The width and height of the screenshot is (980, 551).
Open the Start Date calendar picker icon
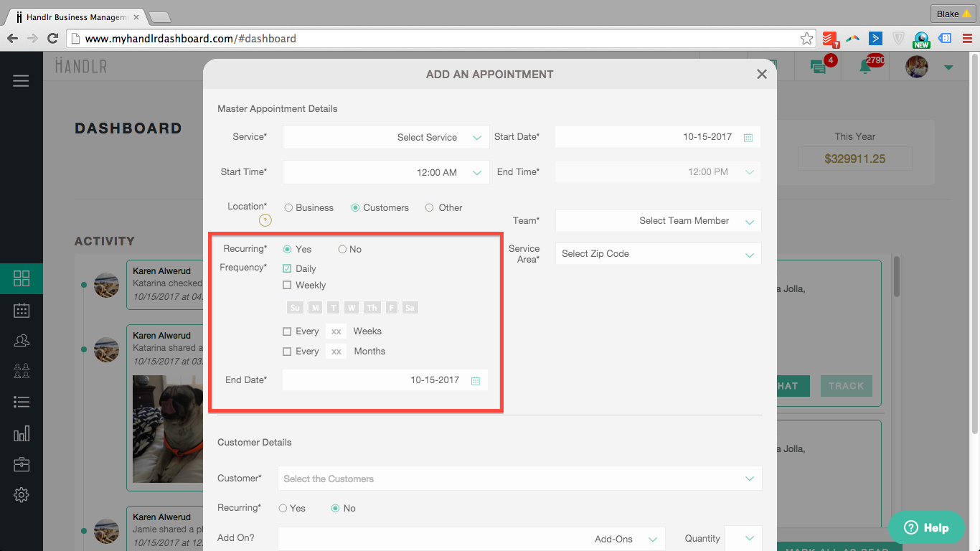(x=748, y=137)
